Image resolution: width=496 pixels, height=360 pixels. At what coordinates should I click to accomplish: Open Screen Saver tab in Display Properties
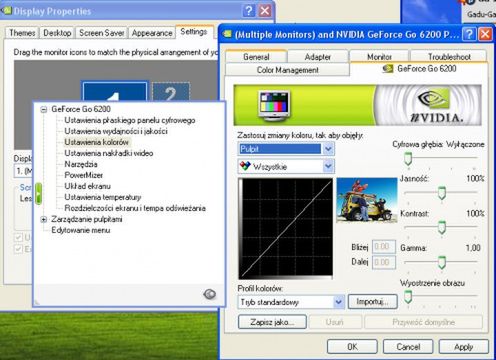point(102,33)
